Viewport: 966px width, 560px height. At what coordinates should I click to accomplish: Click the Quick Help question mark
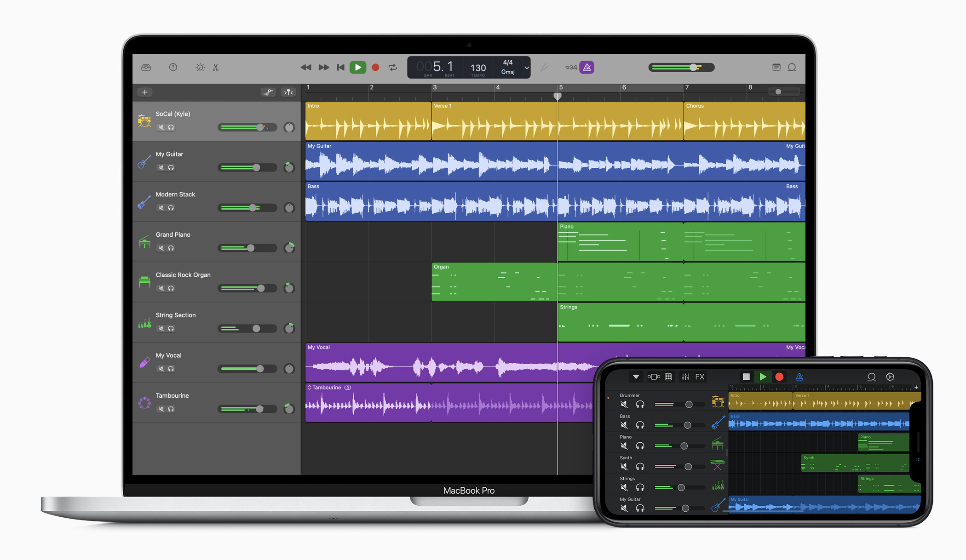(173, 68)
